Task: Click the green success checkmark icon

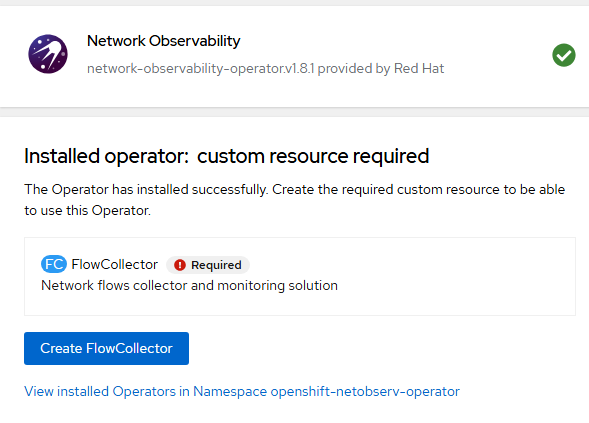Action: point(563,55)
